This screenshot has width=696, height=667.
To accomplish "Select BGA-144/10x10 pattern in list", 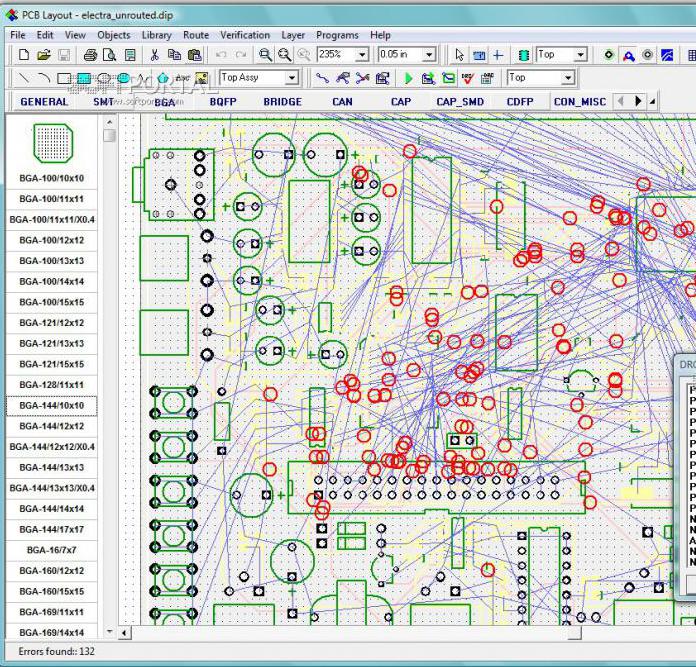I will pos(51,406).
